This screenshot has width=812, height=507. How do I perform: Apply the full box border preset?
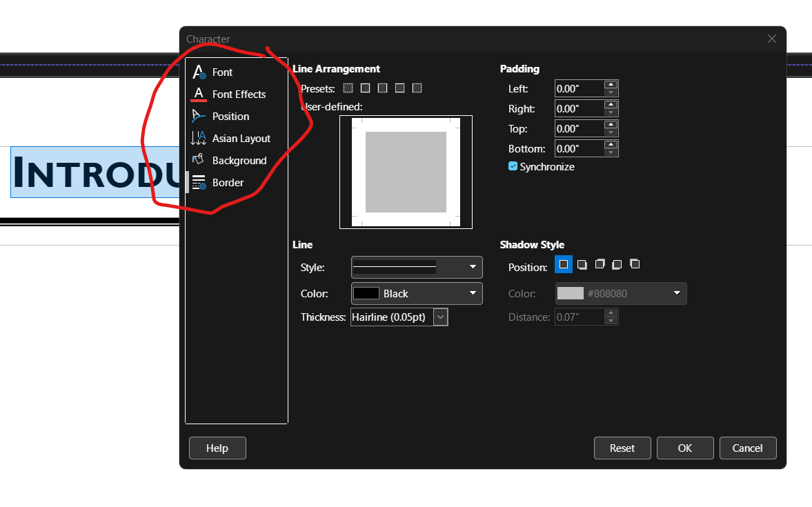tap(365, 88)
